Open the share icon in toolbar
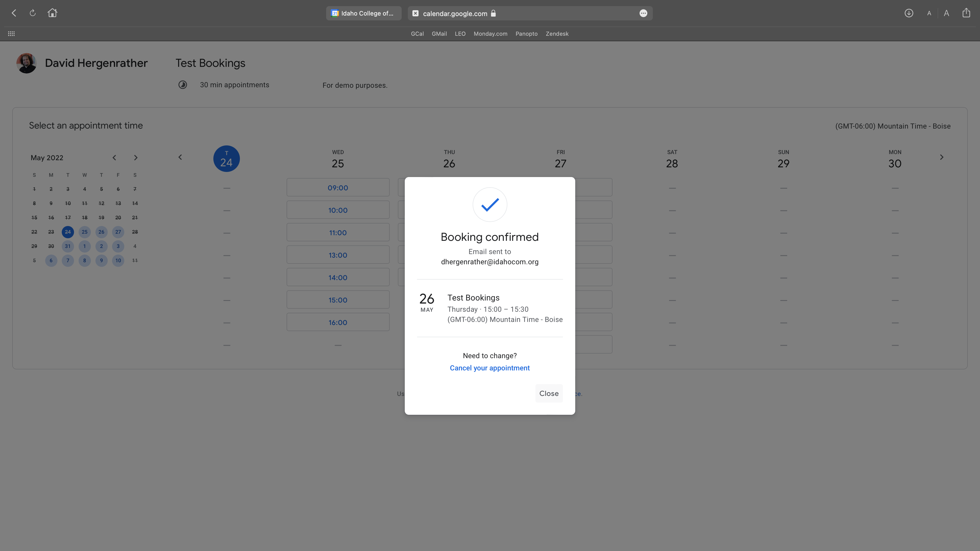 966,13
